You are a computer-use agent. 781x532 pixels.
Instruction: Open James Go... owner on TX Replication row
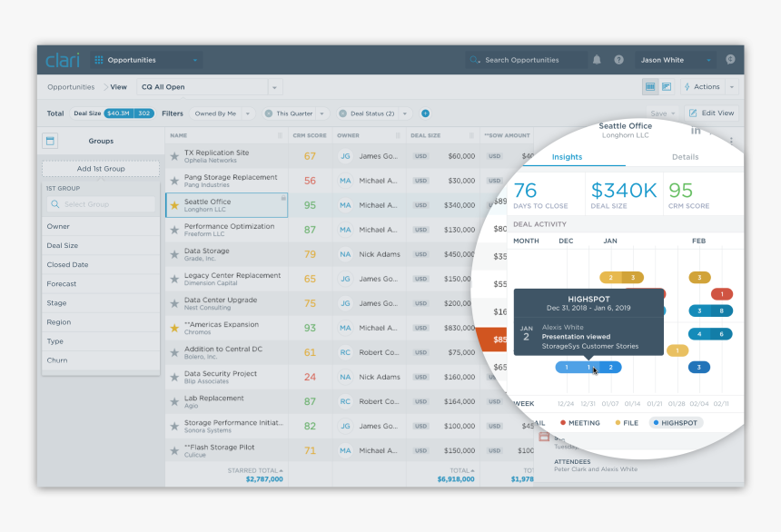369,156
